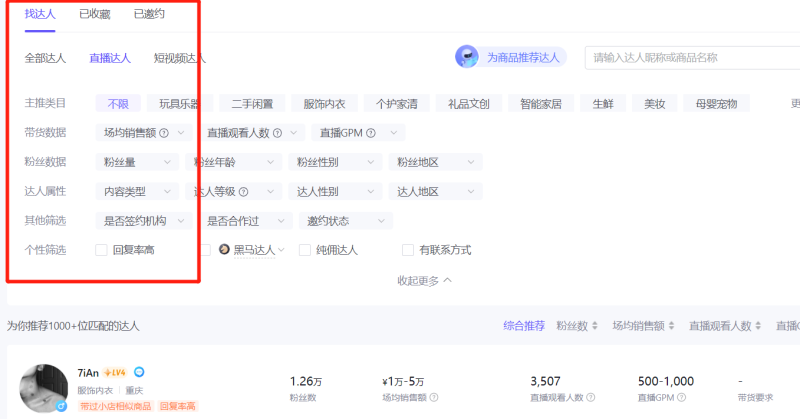Switch to the 找达人 tab
This screenshot has width=800, height=419.
(40, 14)
